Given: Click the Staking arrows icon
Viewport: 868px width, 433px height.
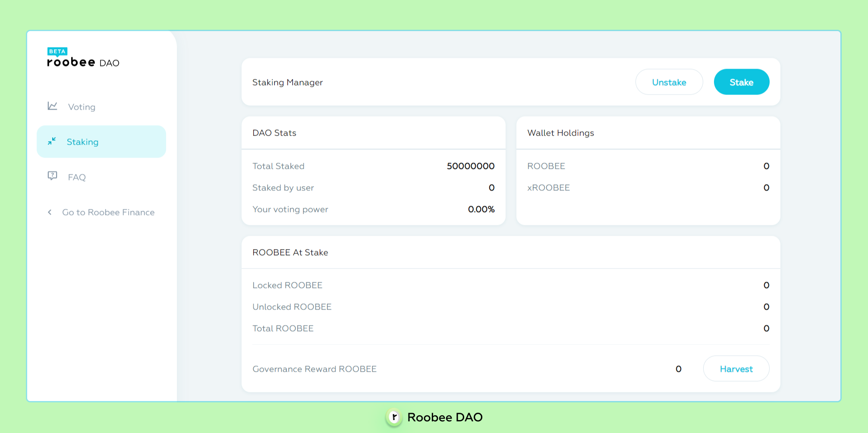Looking at the screenshot, I should pos(52,141).
